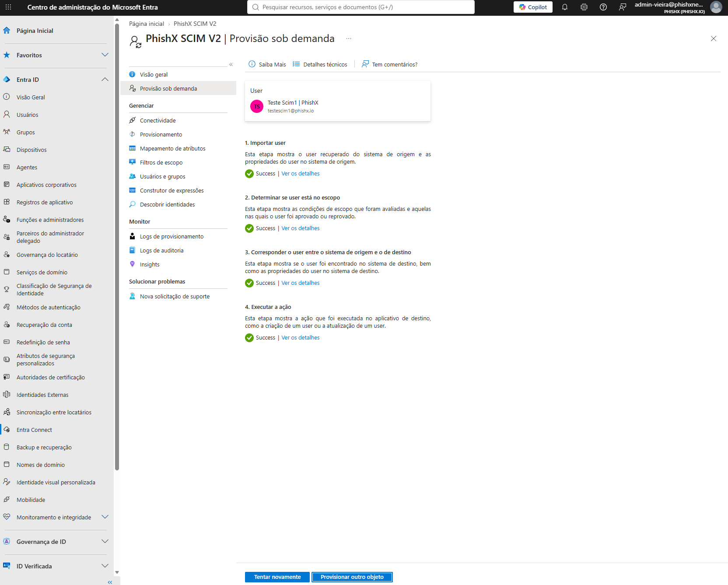This screenshot has width=728, height=585.
Task: Open settings gear icon in header
Action: pos(584,7)
